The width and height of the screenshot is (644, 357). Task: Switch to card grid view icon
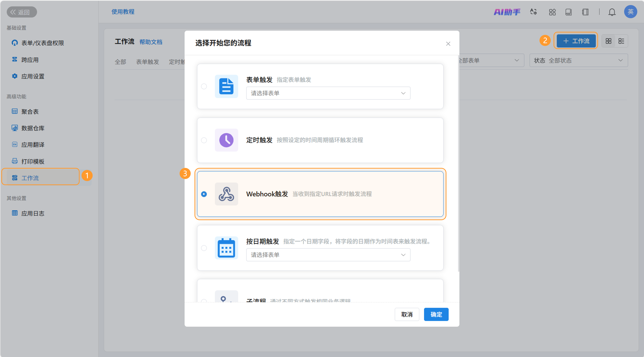click(608, 41)
